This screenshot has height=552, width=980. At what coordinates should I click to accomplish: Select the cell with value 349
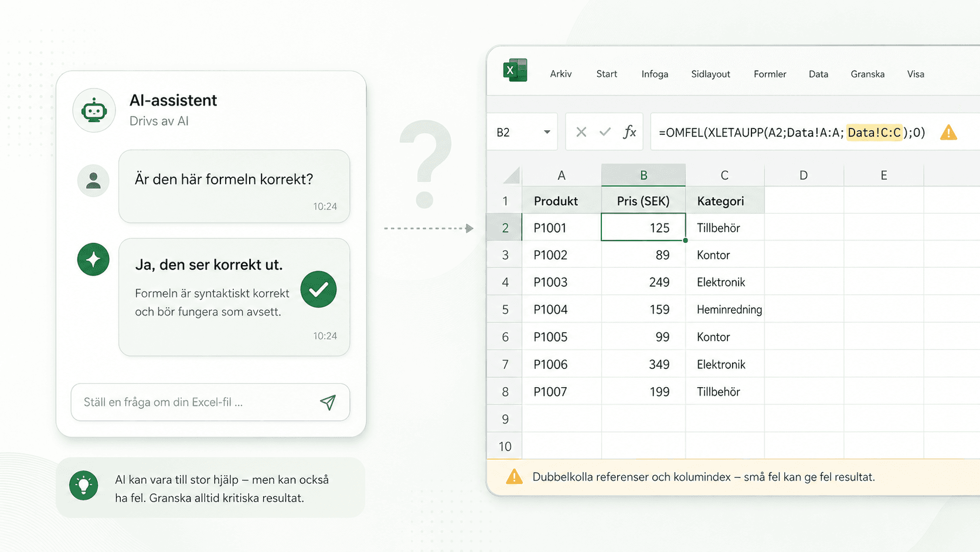644,364
